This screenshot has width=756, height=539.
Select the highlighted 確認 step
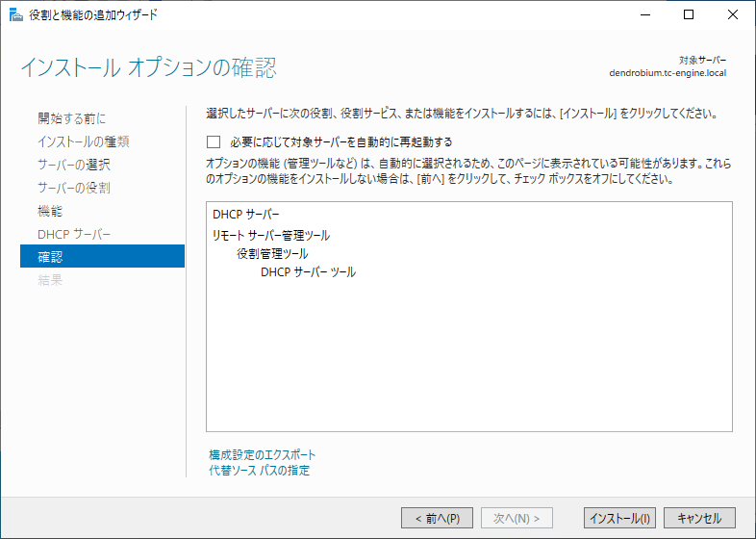tap(102, 256)
